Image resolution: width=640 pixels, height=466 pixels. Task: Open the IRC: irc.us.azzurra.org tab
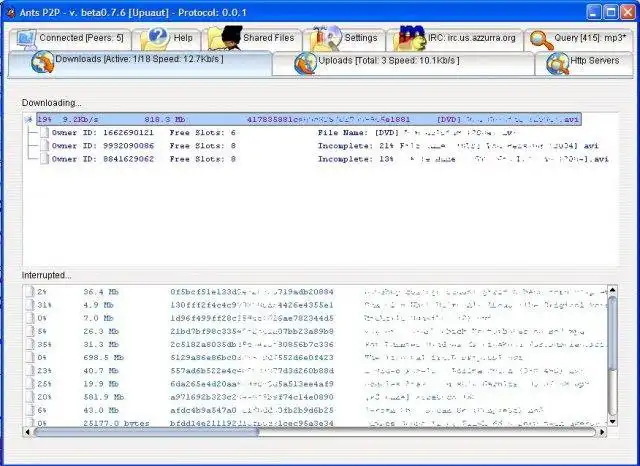[454, 40]
